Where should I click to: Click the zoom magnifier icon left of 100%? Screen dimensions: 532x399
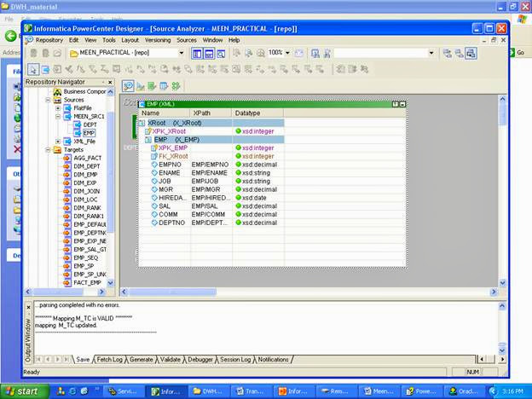click(x=261, y=53)
